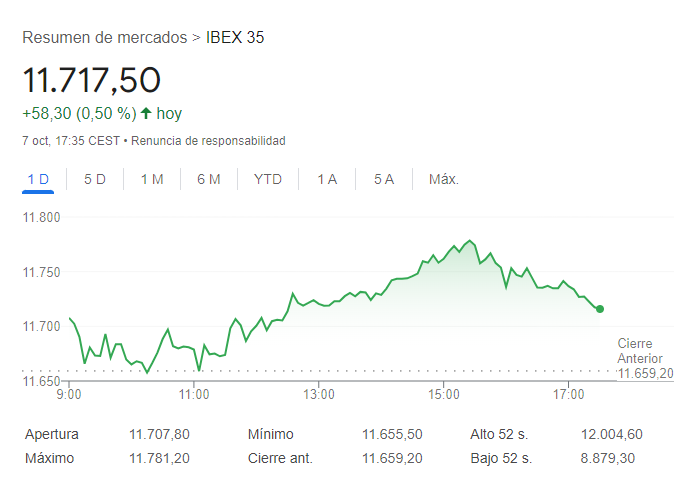Open the Máx. time range

click(x=443, y=179)
